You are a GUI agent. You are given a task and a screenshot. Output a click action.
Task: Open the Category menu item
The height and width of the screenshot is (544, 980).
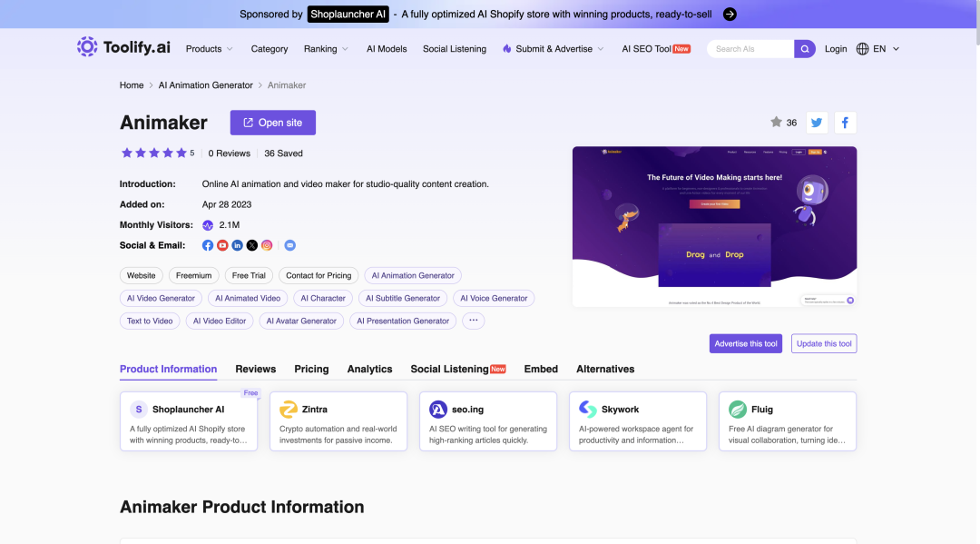coord(269,49)
